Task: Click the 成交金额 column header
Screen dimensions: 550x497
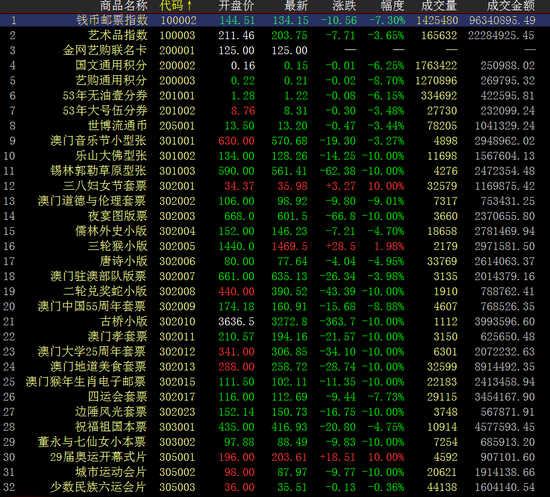Action: pos(511,6)
